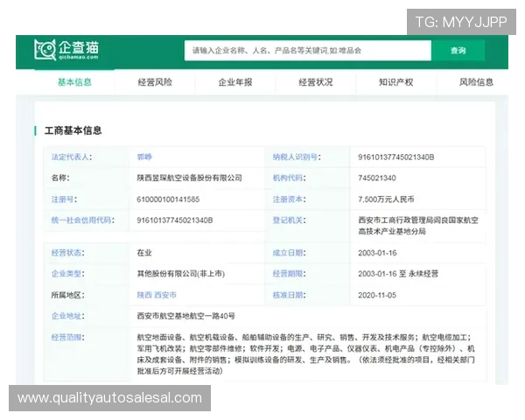
Task: Click the 核准日期 label
Action: (289, 295)
